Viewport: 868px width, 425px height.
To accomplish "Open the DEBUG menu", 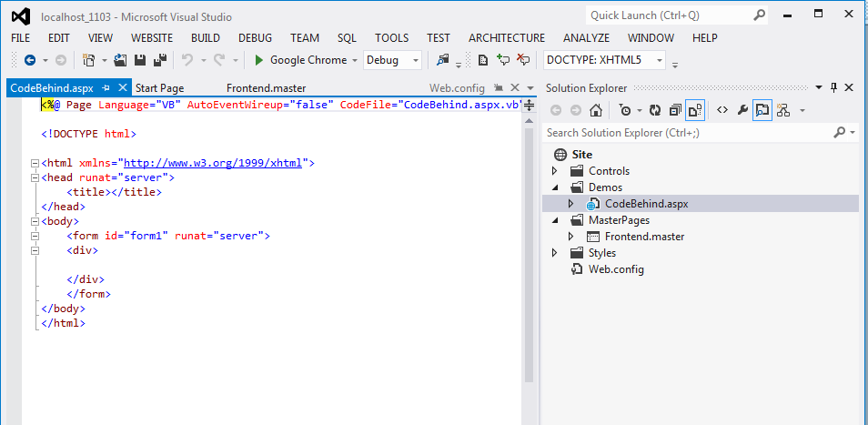I will (255, 38).
